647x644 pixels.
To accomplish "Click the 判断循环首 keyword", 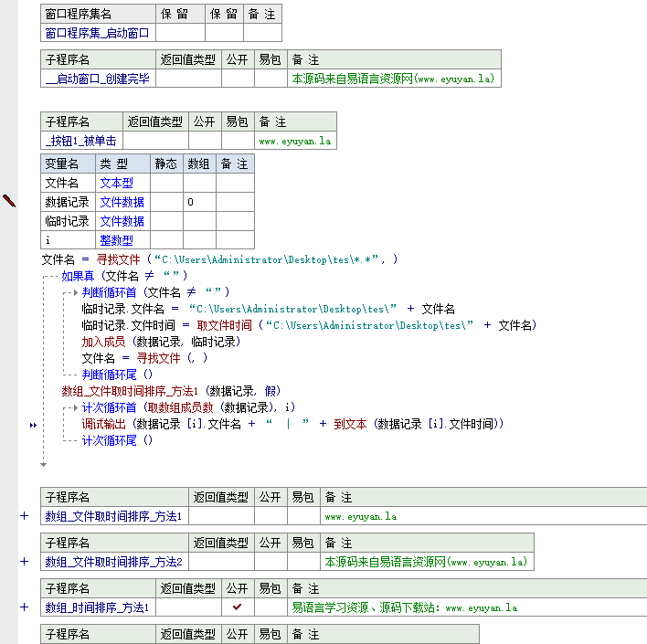I will click(x=109, y=292).
